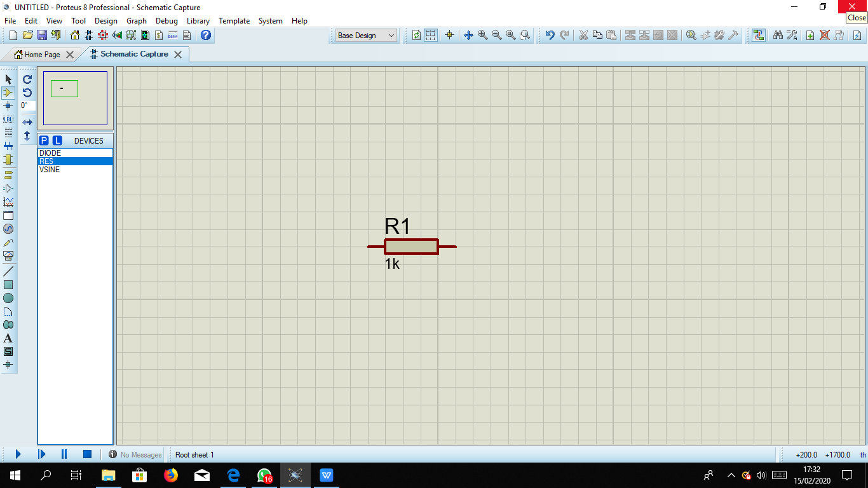Select the Buses mode tool
Screen dimensions: 868x488
tap(8, 146)
